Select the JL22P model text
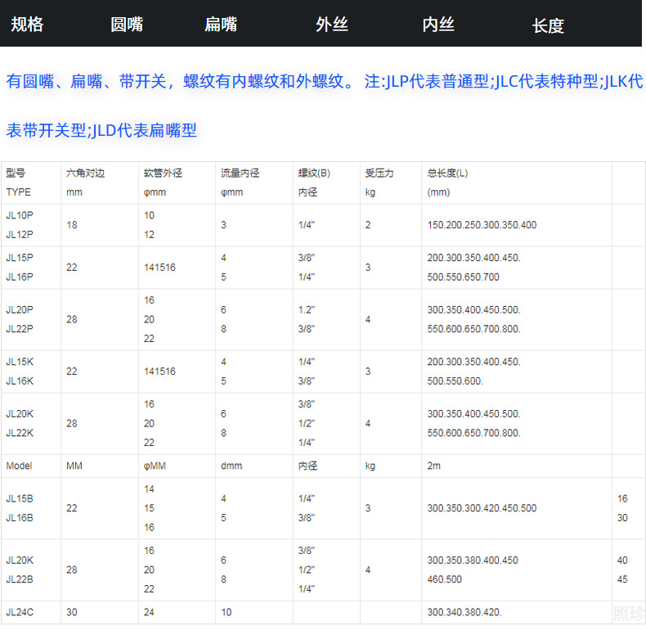This screenshot has height=644, width=646. [20, 329]
